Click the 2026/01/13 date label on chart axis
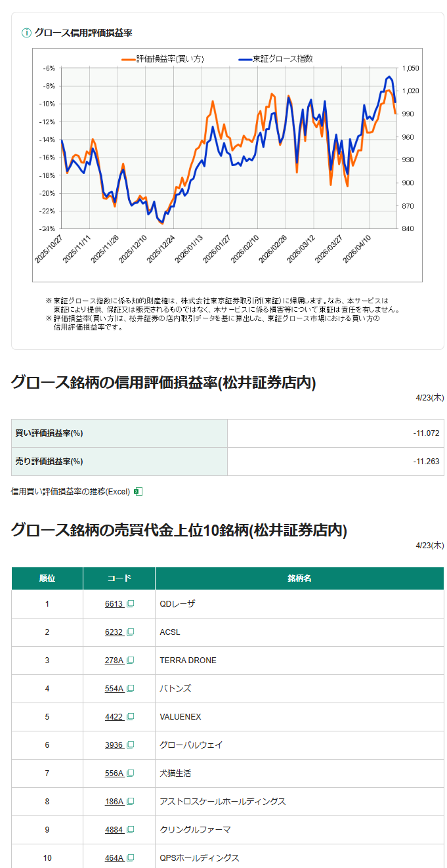 [x=190, y=248]
